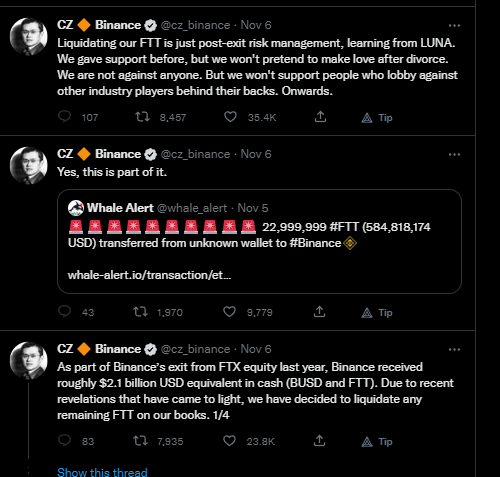Share the Whale Alert quote tweet post
The image size is (500, 477).
319,312
